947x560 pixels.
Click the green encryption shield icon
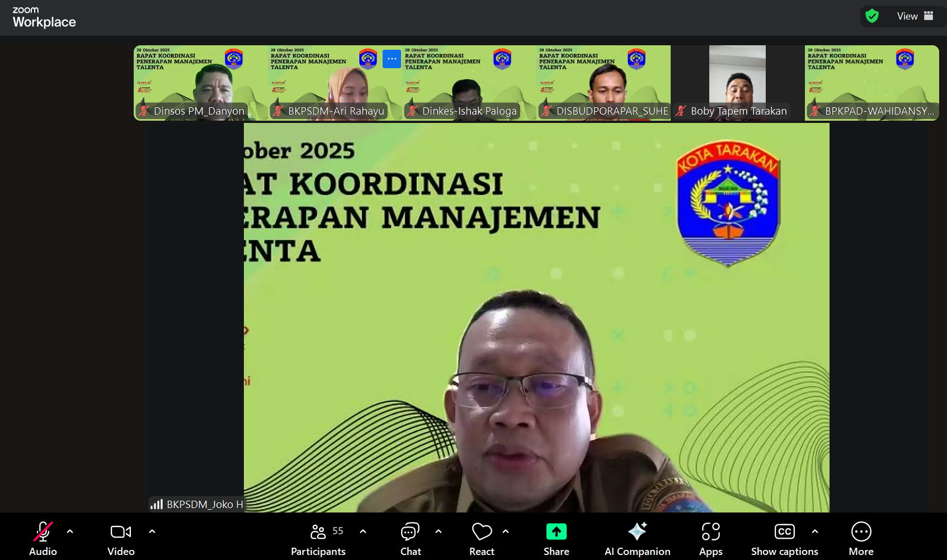click(871, 16)
